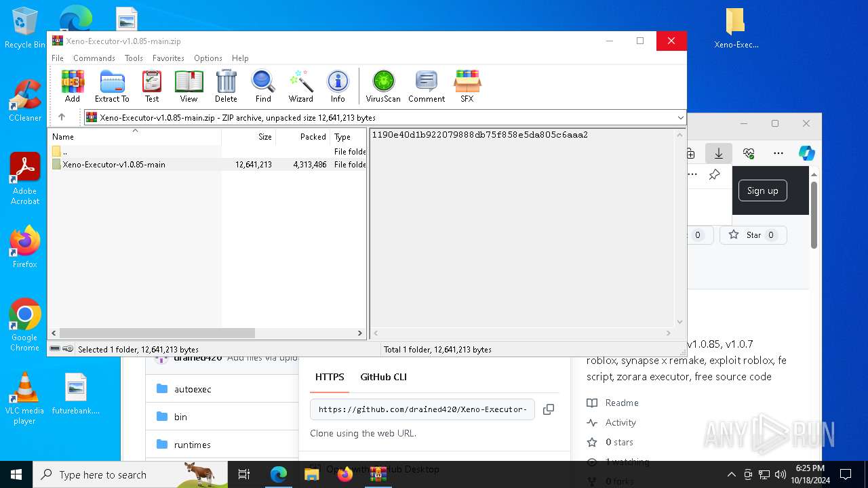The height and width of the screenshot is (488, 868).
Task: Open the runtimes folder in repository
Action: [x=193, y=445]
